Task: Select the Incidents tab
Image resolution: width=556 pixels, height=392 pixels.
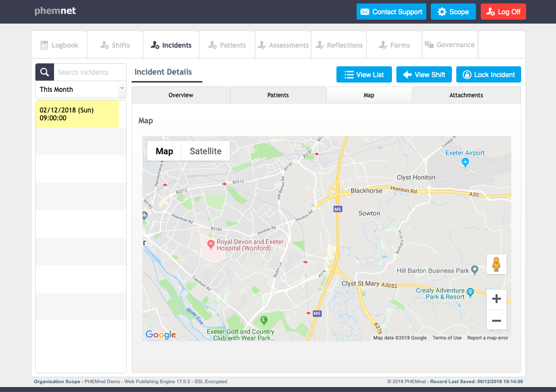Action: click(171, 45)
